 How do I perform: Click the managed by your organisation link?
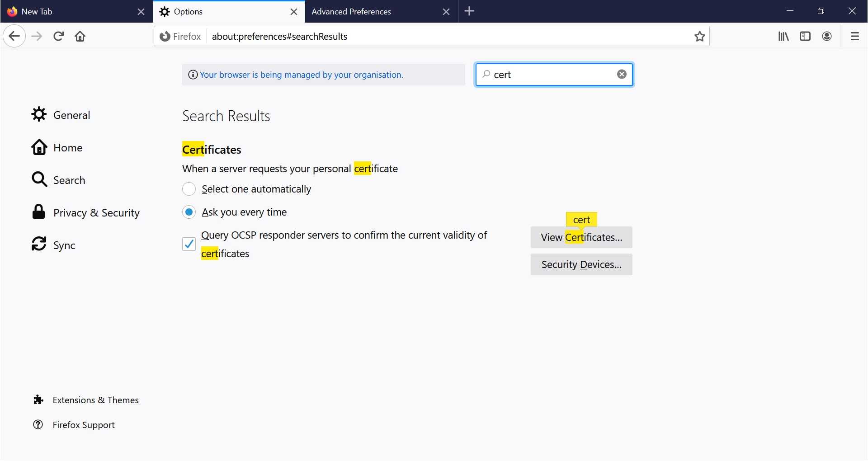tap(301, 75)
